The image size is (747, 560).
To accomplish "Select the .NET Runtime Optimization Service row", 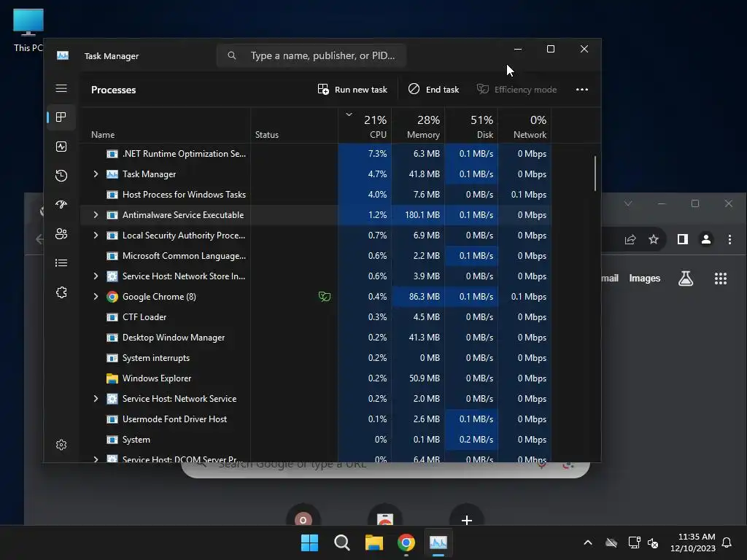I will [316, 154].
